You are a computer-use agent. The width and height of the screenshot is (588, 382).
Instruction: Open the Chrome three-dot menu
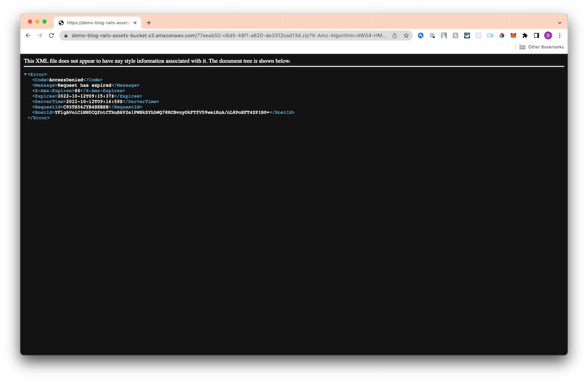click(x=559, y=36)
